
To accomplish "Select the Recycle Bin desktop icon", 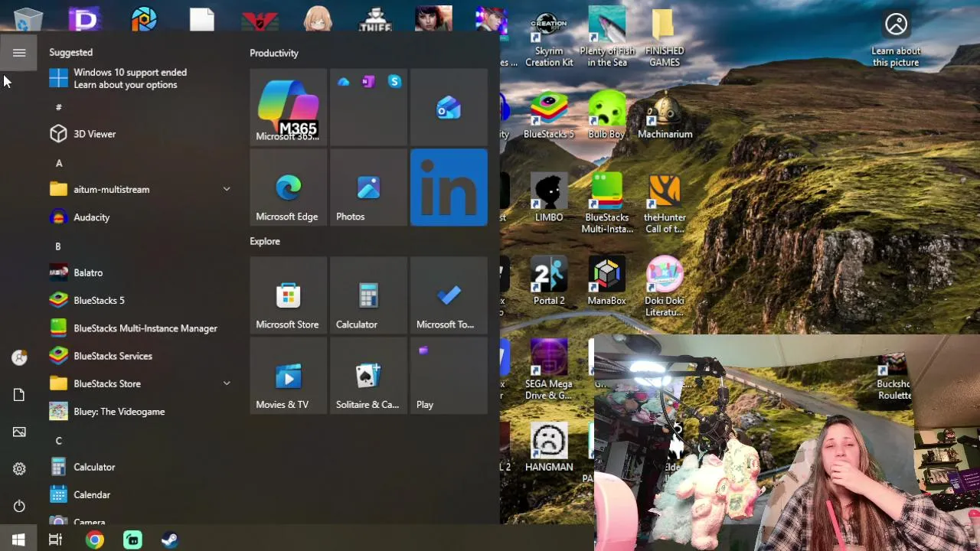I will tap(28, 18).
